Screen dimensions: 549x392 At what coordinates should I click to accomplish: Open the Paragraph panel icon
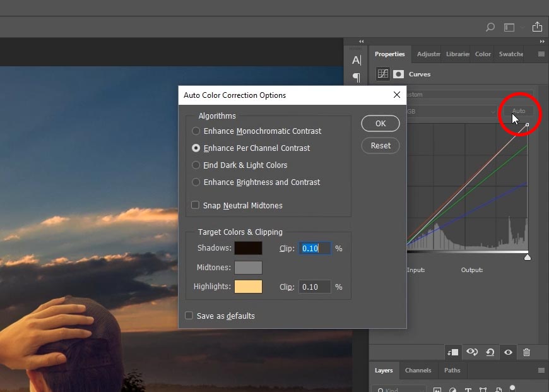pos(357,78)
